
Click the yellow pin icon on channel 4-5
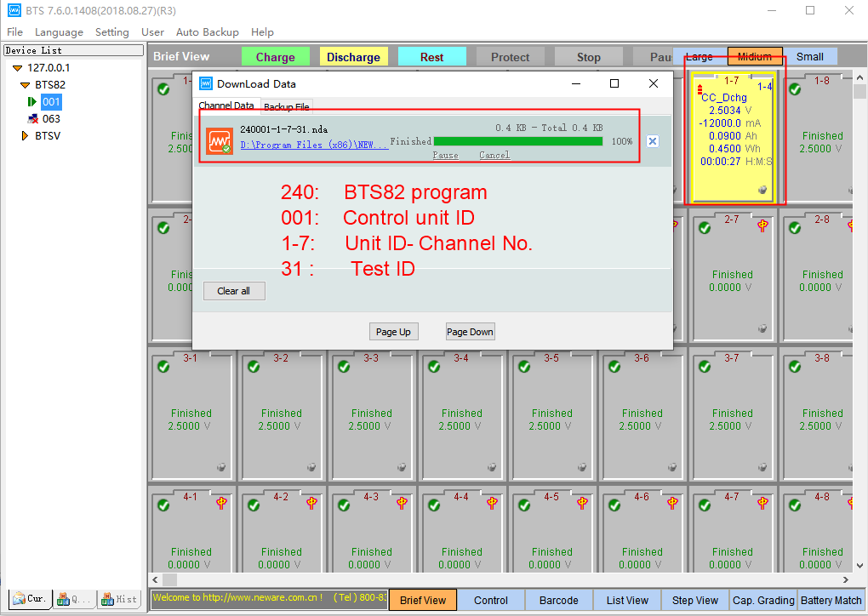pos(582,503)
